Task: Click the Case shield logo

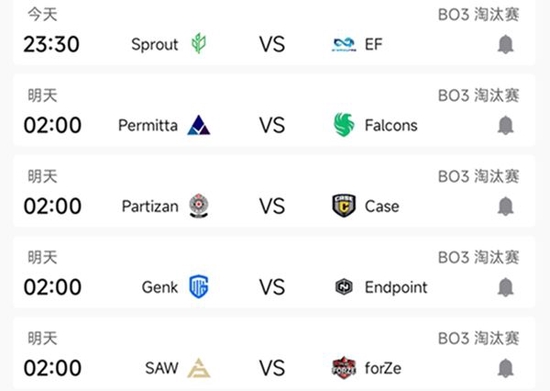Action: click(x=344, y=205)
